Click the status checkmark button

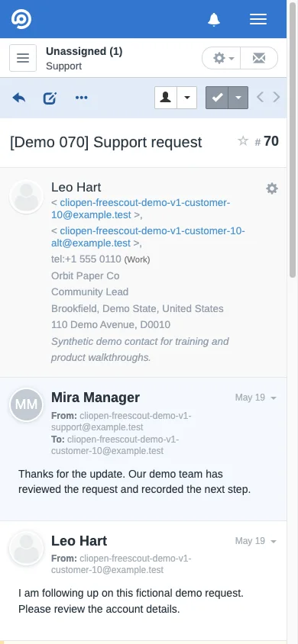[217, 98]
